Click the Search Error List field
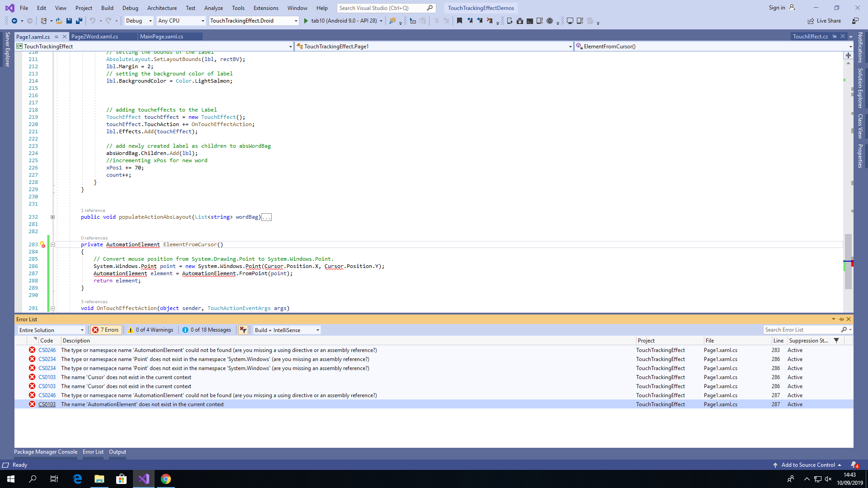 [x=803, y=330]
